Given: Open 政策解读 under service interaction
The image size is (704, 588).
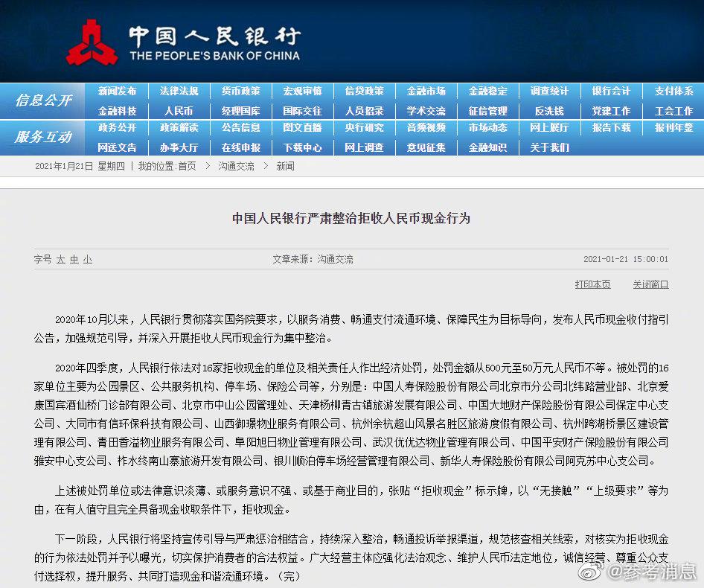Looking at the screenshot, I should point(179,127).
